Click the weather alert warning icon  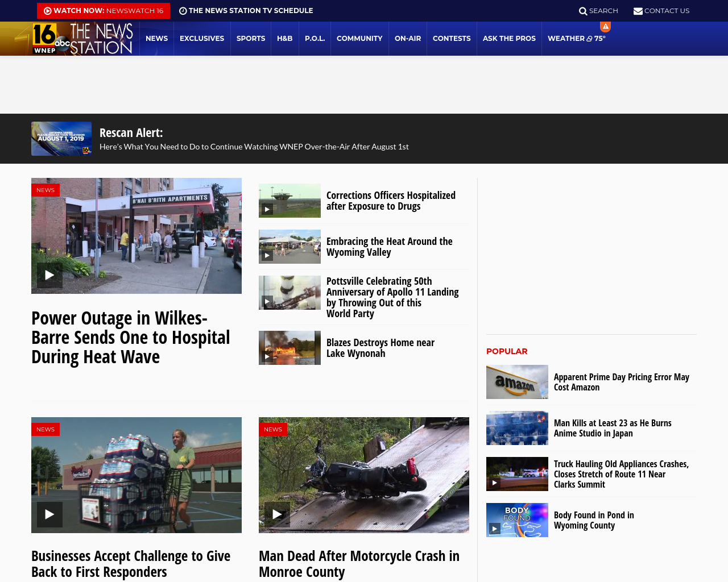606,27
